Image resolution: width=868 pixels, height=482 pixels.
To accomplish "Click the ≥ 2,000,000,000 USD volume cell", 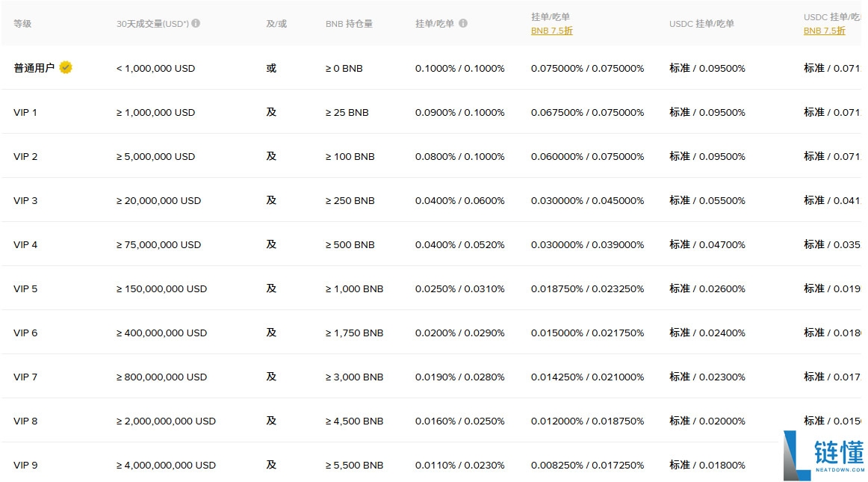I will coord(166,421).
